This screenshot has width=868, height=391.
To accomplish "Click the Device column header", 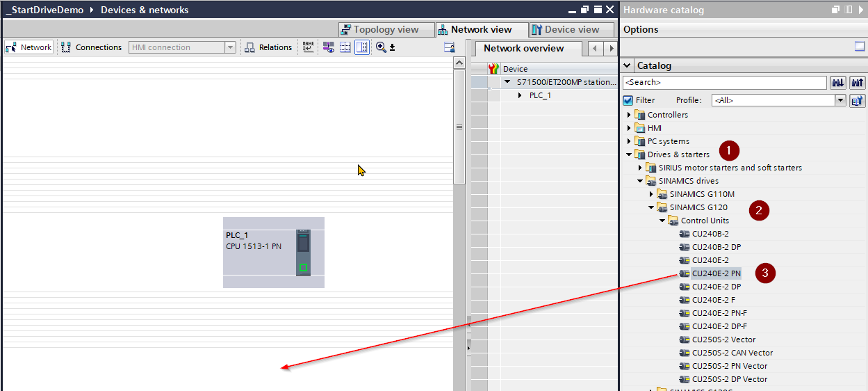I will [559, 69].
